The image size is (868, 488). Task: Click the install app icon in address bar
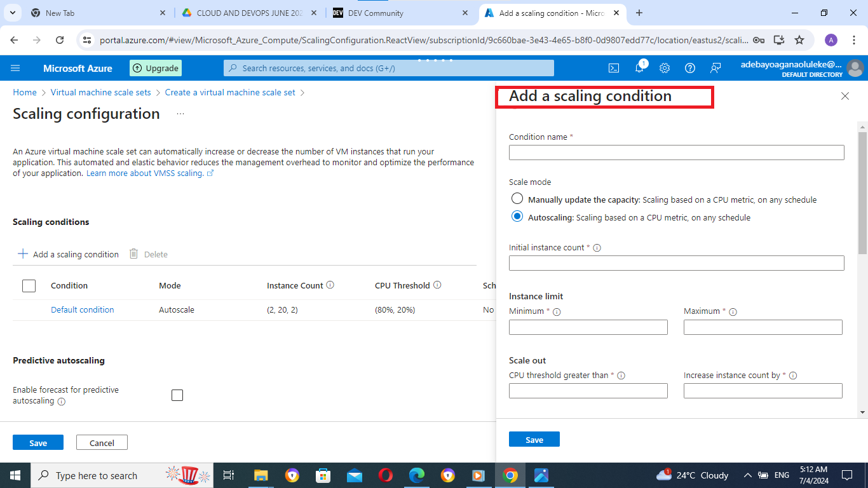click(x=779, y=40)
